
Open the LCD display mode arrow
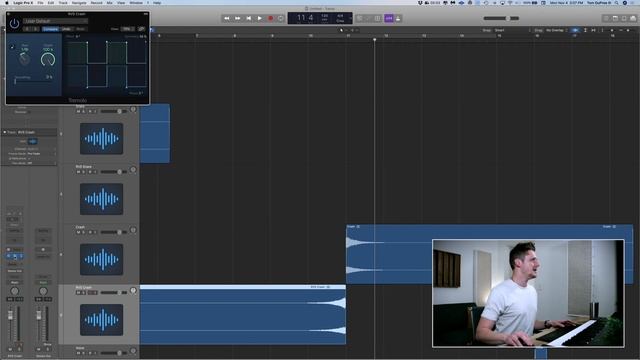pos(350,18)
